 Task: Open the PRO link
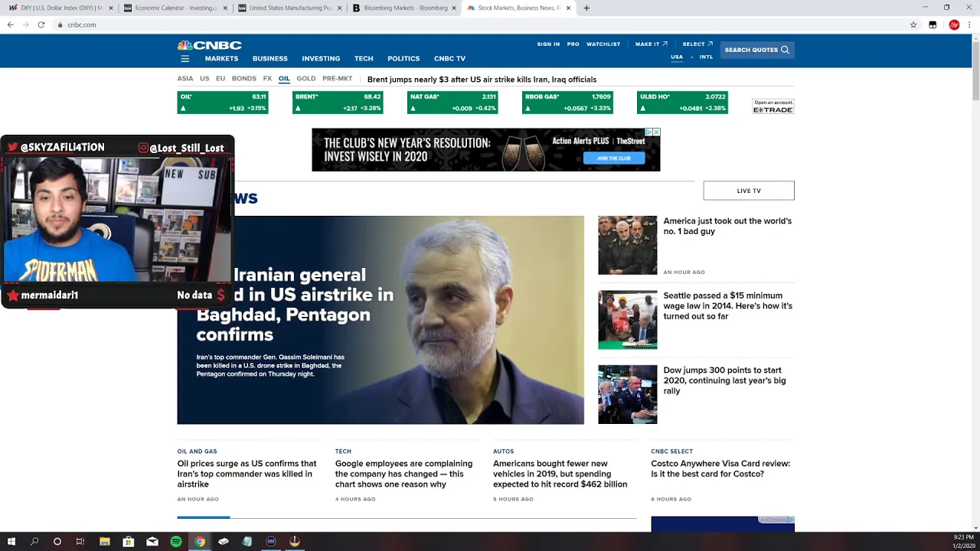573,44
